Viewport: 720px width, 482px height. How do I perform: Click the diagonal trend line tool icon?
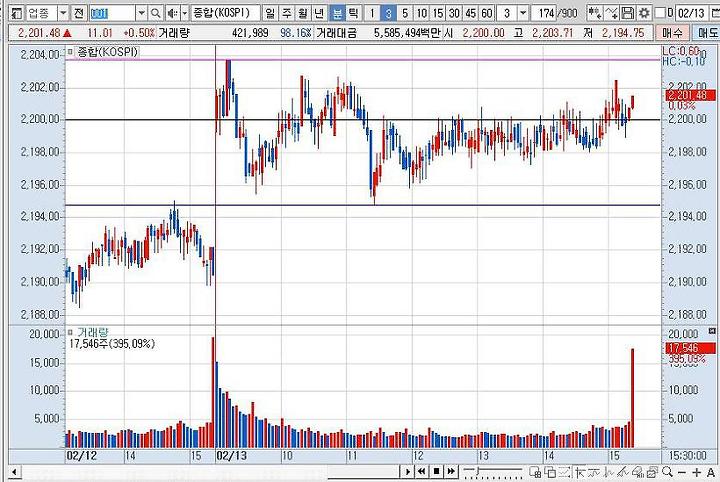(623, 471)
